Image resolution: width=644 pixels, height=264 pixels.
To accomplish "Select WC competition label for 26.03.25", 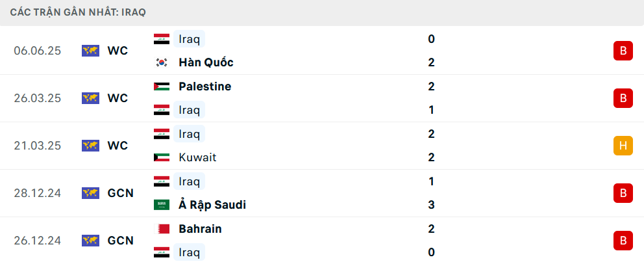I will point(118,98).
